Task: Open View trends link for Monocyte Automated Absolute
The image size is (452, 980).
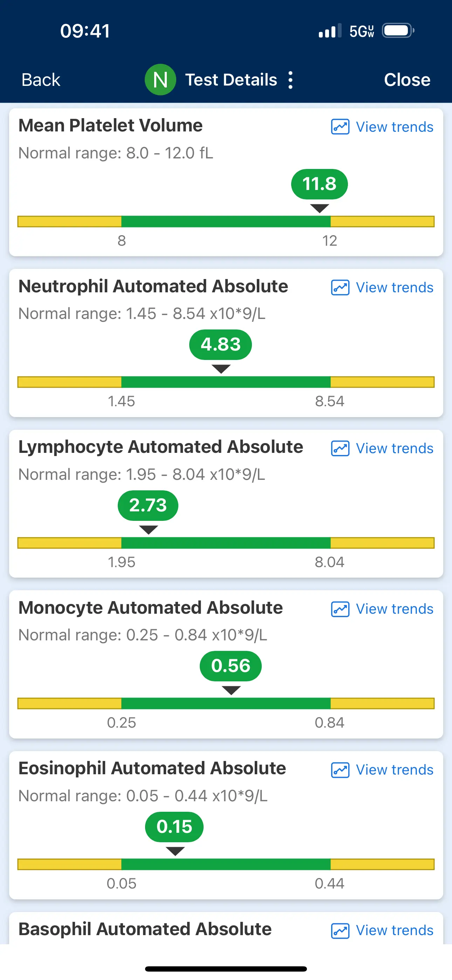Action: pos(394,609)
